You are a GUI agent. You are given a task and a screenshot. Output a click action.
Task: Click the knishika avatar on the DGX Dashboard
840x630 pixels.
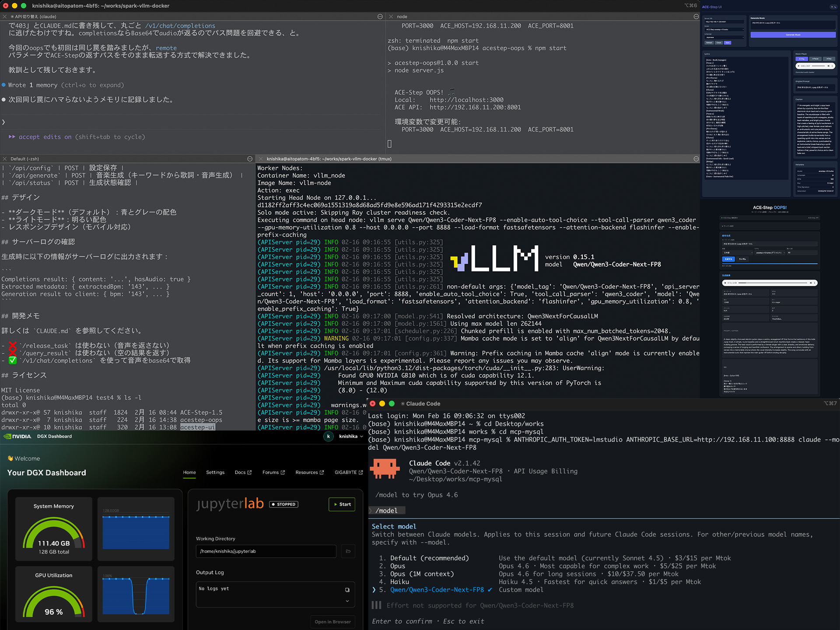pos(329,436)
